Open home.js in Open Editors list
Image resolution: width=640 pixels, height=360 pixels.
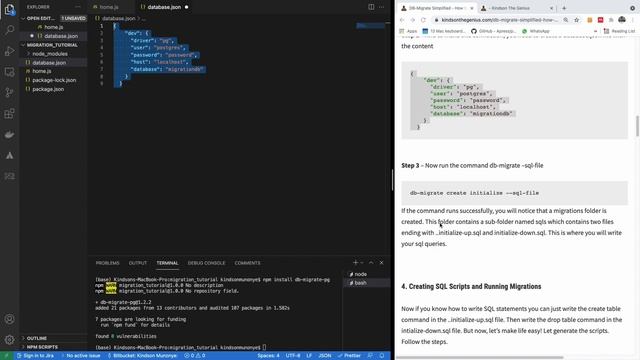pos(53,27)
